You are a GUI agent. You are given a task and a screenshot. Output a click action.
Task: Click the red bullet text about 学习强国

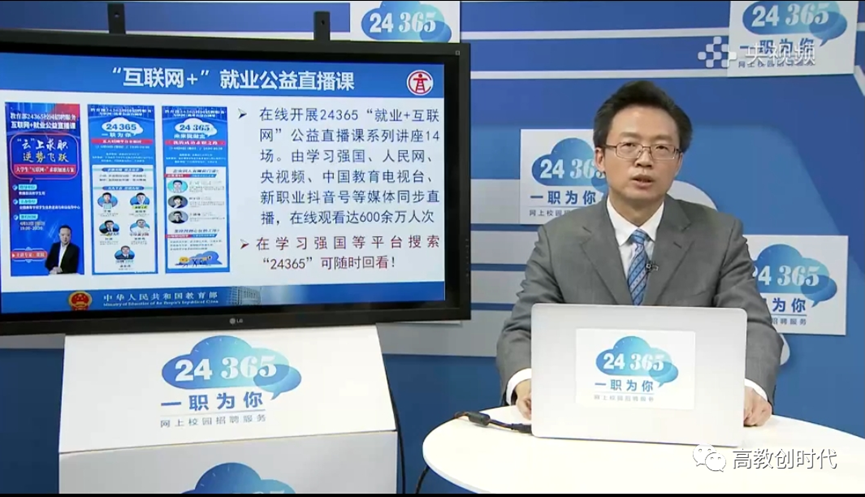coord(340,253)
